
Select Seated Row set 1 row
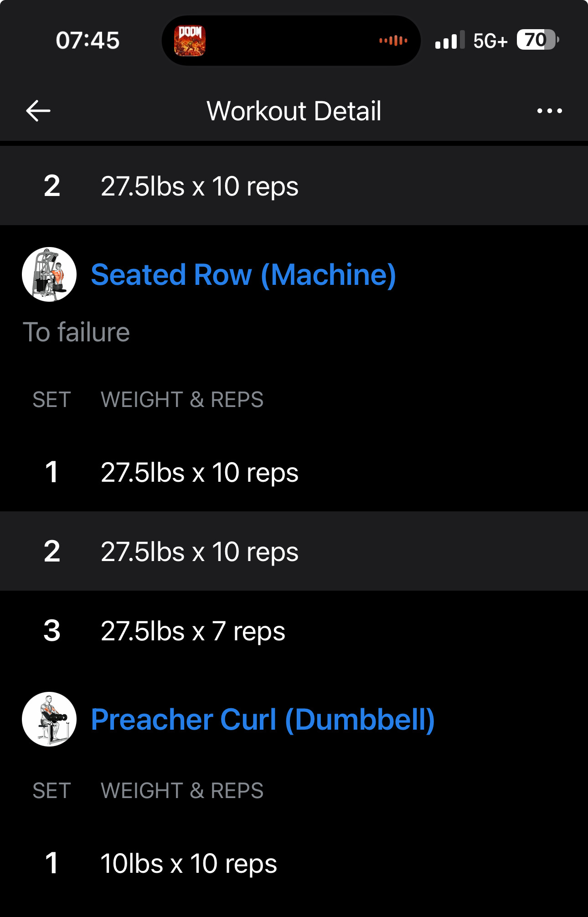pos(294,472)
